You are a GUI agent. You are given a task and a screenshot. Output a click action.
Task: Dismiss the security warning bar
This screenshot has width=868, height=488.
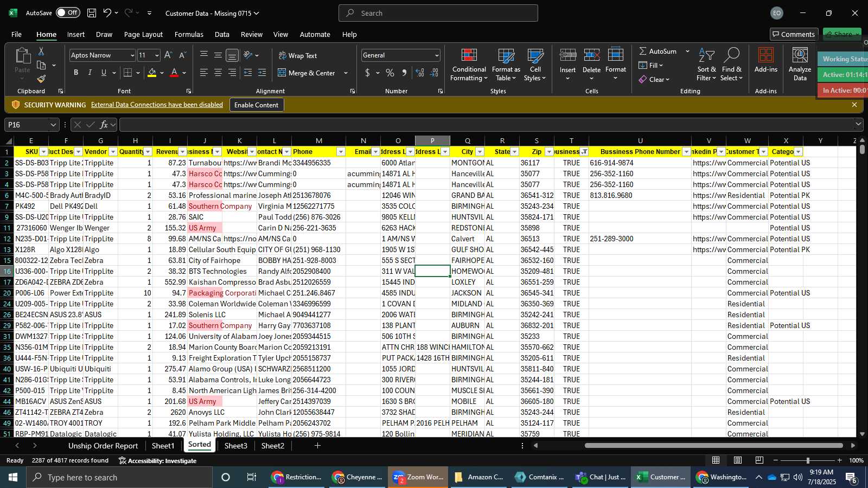point(854,105)
